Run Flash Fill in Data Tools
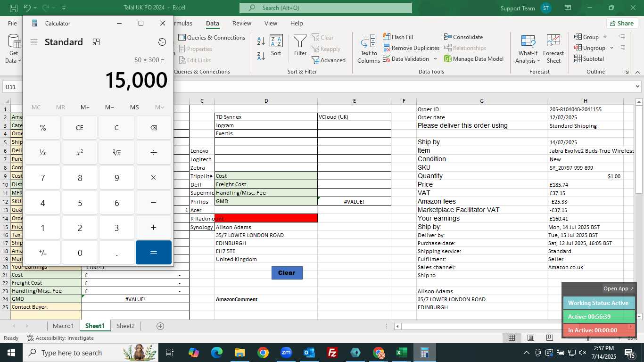644x362 pixels. coord(397,37)
